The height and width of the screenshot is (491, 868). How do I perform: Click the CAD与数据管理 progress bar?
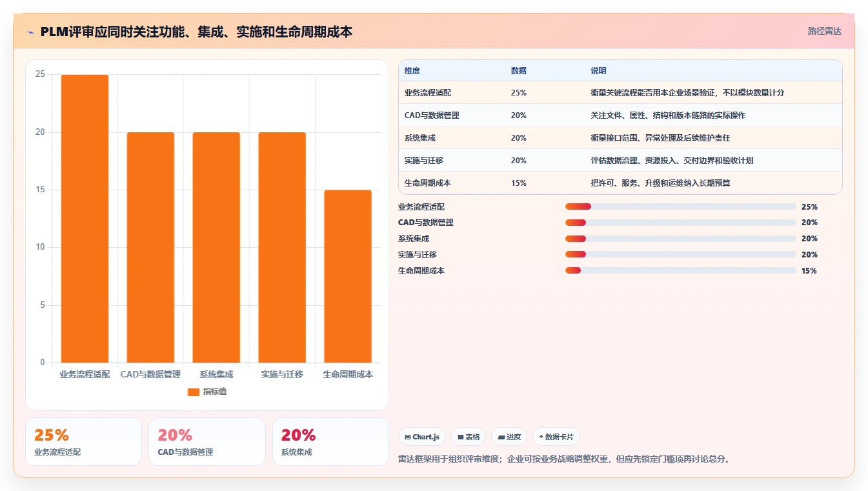click(x=681, y=223)
